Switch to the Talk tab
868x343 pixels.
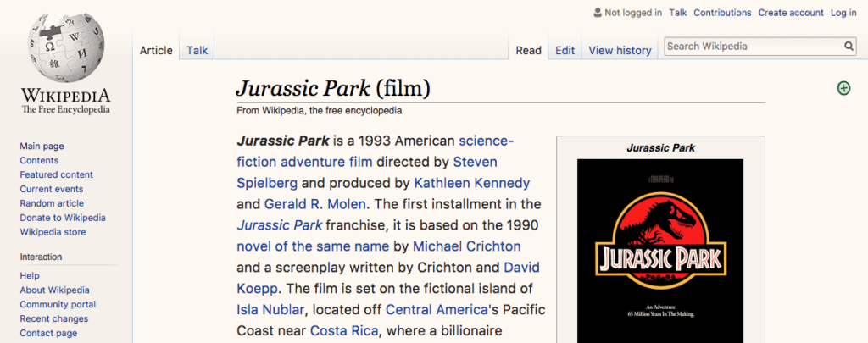pos(197,51)
